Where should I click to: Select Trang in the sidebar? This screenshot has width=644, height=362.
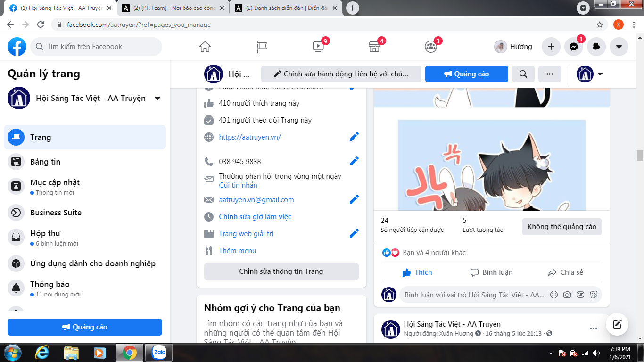point(85,137)
